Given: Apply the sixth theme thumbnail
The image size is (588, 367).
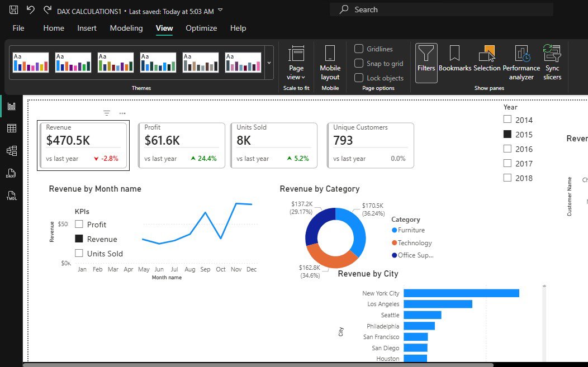Looking at the screenshot, I should coord(243,62).
